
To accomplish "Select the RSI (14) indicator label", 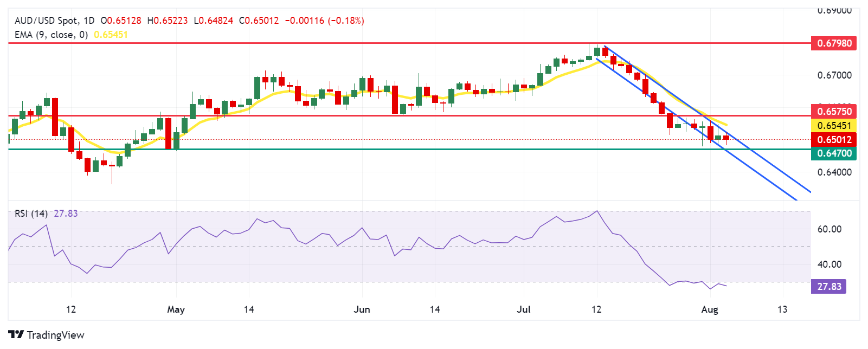I will pyautogui.click(x=31, y=214).
